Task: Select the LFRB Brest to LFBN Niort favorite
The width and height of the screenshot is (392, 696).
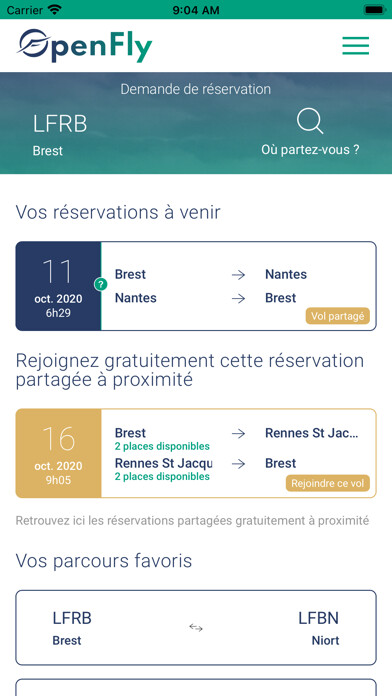Action: 196,628
